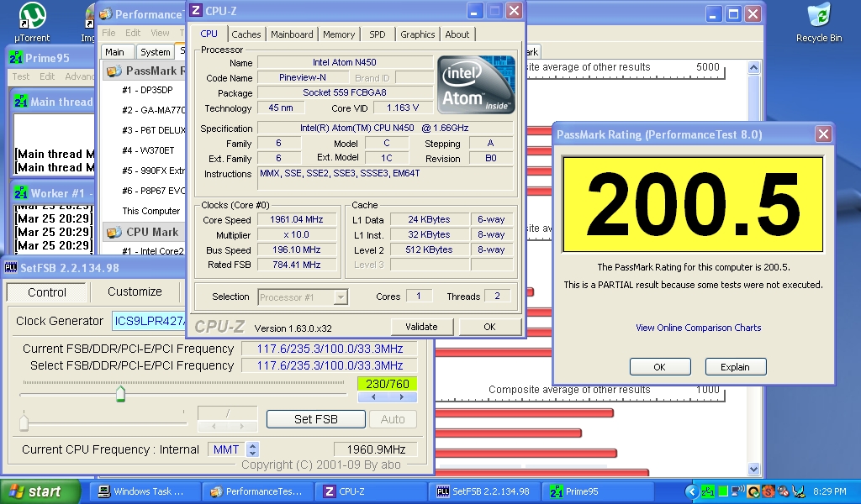This screenshot has height=504, width=861.
Task: Click the PassMark Rating group icon in results list
Action: click(x=114, y=71)
